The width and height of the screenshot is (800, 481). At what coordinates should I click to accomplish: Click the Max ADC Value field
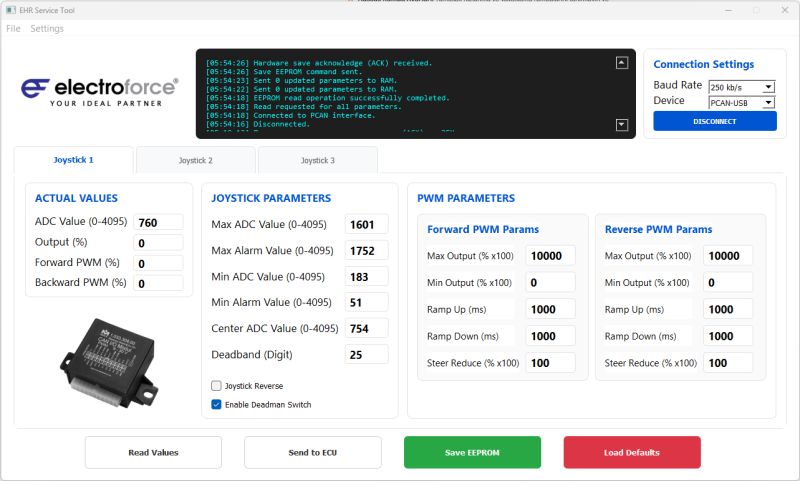(x=366, y=224)
